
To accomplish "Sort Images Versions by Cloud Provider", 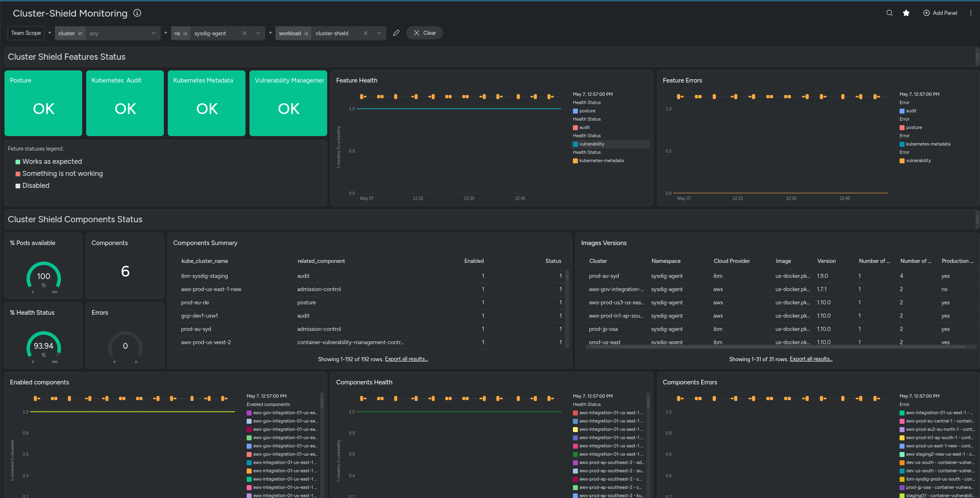I will (732, 261).
